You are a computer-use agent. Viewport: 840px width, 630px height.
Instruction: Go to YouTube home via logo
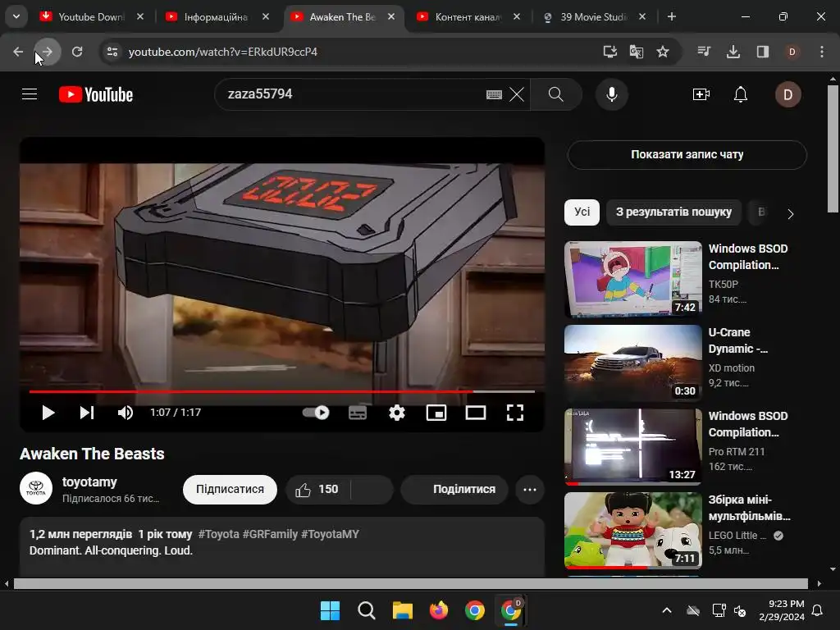point(96,94)
